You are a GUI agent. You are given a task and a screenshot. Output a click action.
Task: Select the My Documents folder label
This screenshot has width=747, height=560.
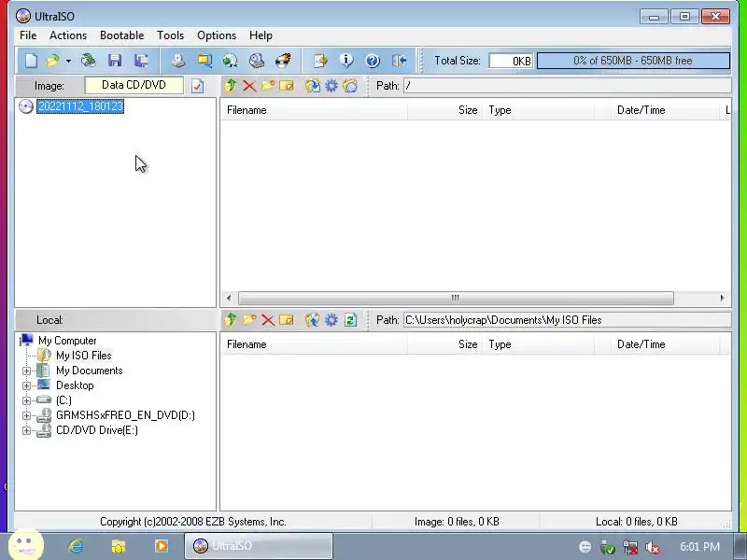coord(89,371)
